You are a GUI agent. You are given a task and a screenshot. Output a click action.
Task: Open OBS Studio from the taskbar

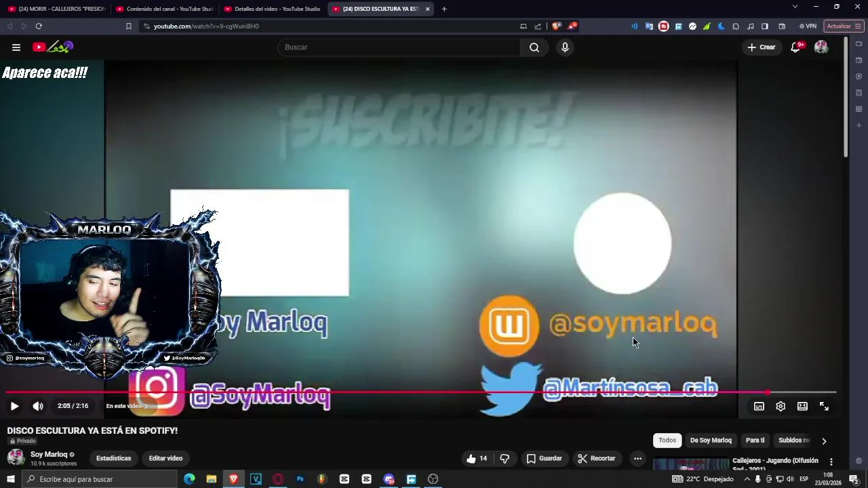pos(433,479)
